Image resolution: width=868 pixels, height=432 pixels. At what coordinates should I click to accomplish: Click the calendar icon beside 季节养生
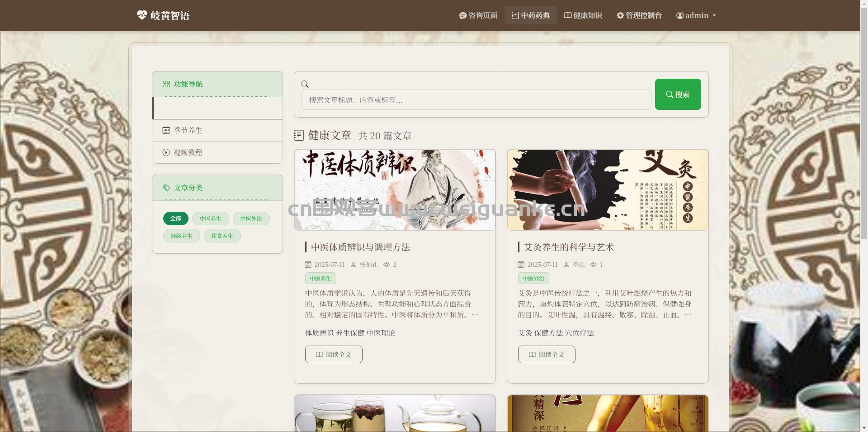[x=166, y=130]
